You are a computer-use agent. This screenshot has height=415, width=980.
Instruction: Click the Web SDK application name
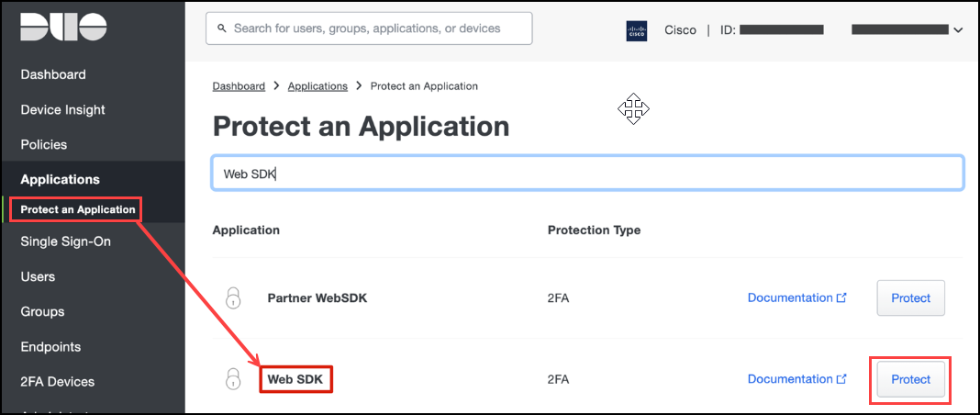coord(295,379)
